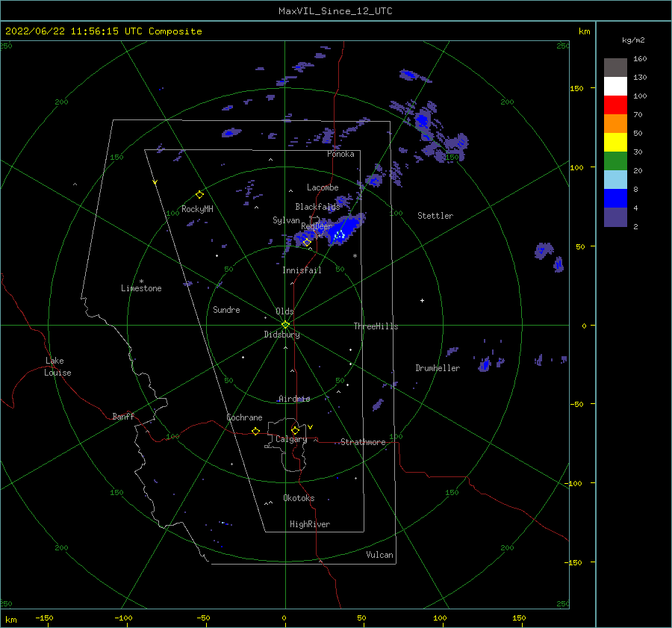Click the blue echo cell near Drumheller
This screenshot has height=628, width=672.
tap(485, 365)
